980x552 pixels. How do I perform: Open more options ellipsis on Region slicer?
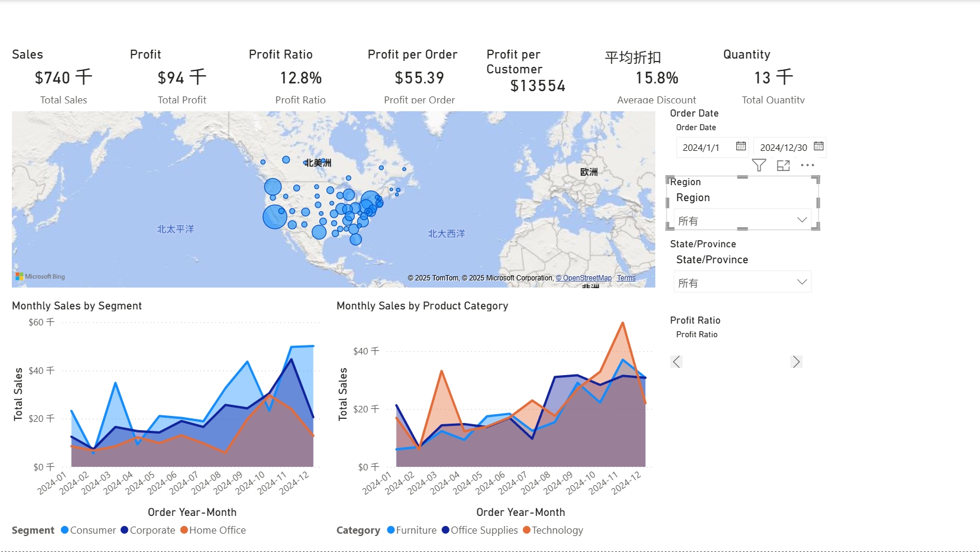click(807, 166)
